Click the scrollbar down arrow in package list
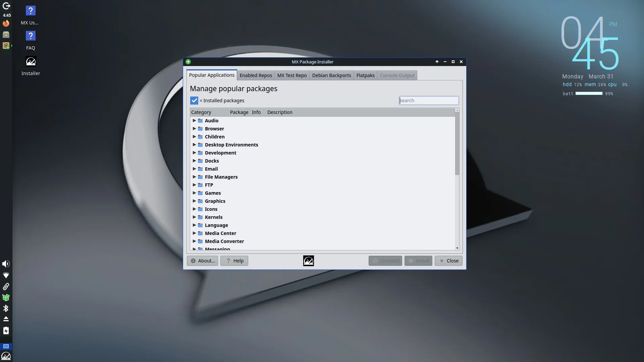The width and height of the screenshot is (644, 362). click(x=457, y=248)
